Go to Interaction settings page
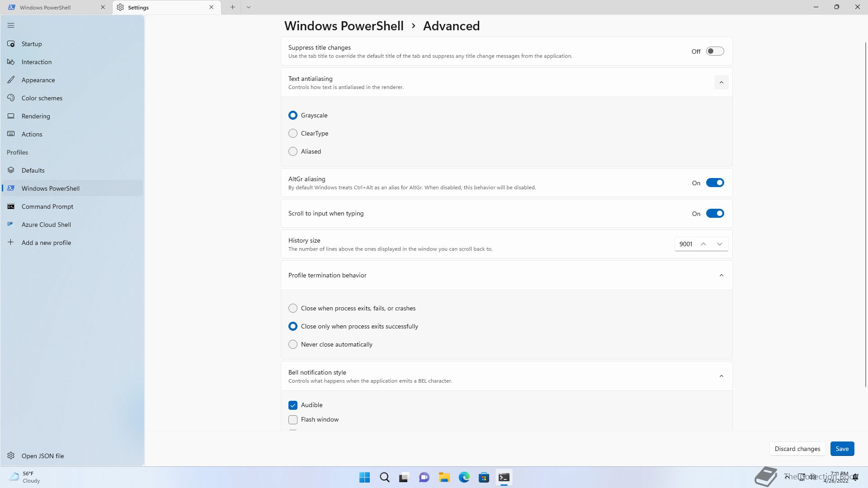Screen dimensions: 868x488 coord(72,62)
